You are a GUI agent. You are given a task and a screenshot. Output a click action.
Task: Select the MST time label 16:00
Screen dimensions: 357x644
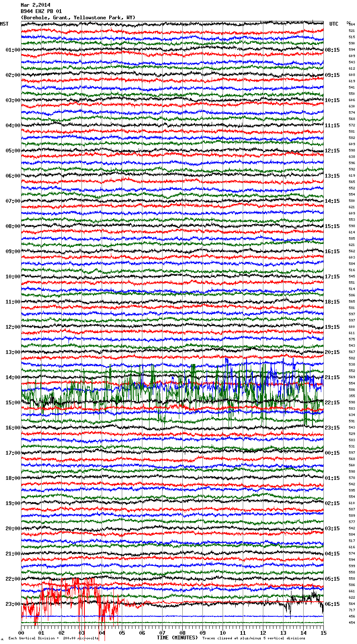click(x=13, y=428)
